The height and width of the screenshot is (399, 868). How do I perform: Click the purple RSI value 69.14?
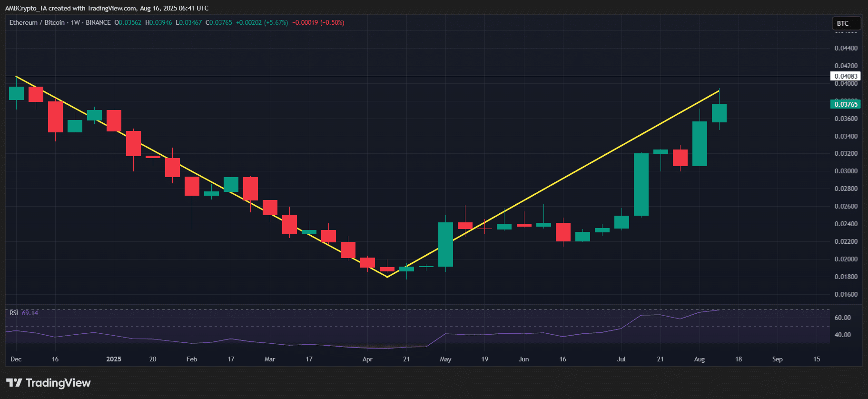[x=30, y=313]
